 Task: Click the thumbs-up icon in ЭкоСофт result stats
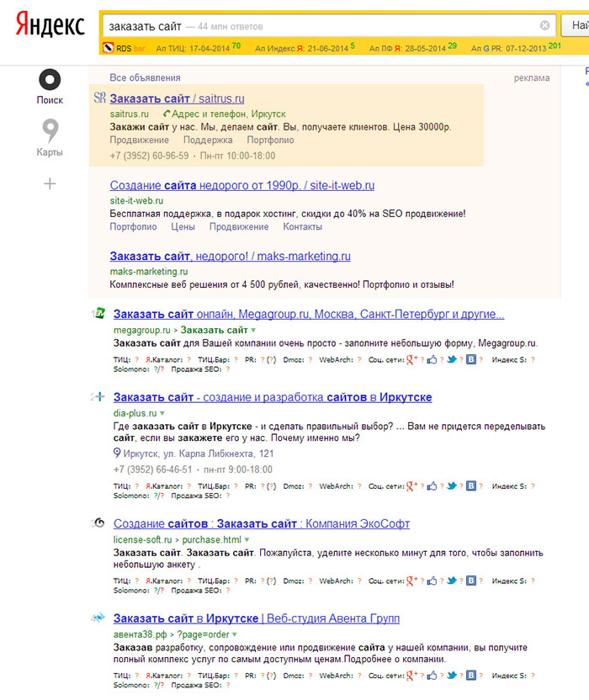pos(432,581)
